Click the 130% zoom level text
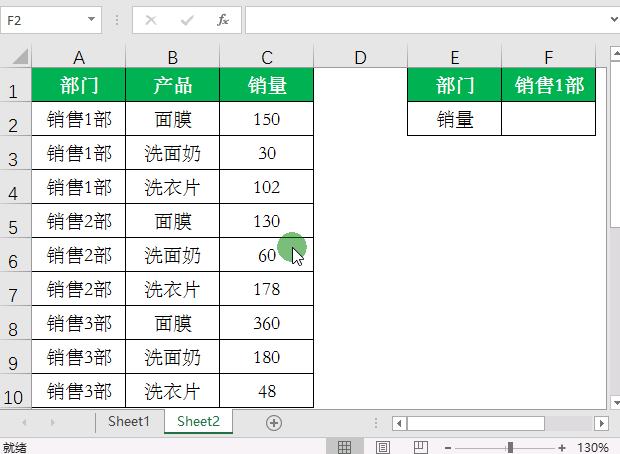Image resolution: width=620 pixels, height=454 pixels. [592, 447]
